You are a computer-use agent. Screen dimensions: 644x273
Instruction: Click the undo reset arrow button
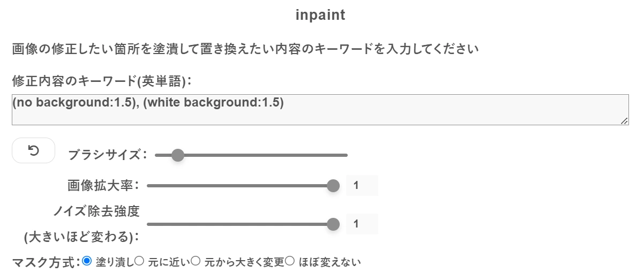click(x=33, y=150)
